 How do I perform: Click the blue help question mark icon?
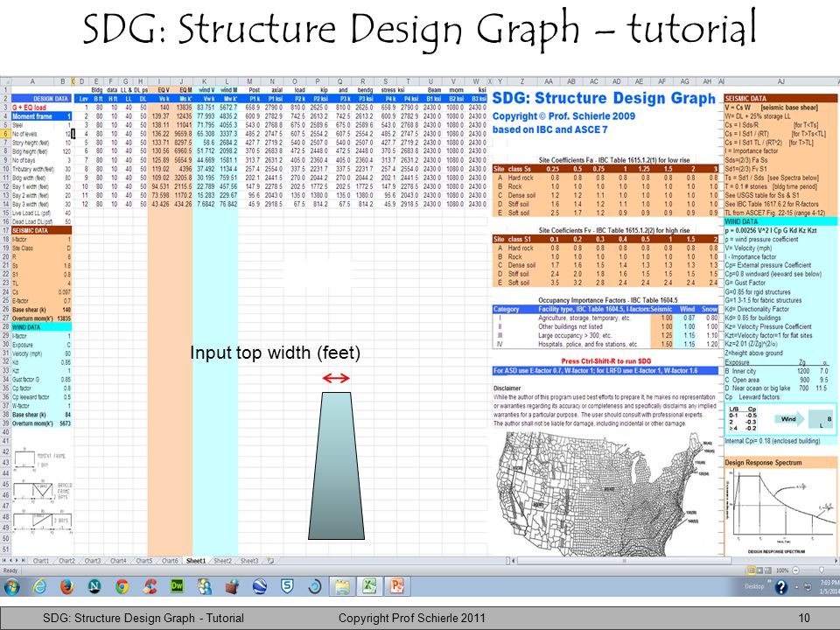(x=781, y=587)
